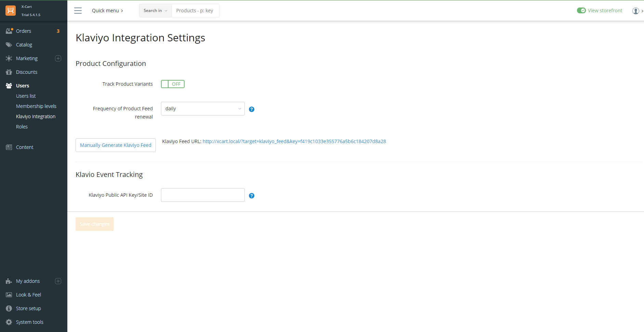644x332 pixels.
Task: Toggle the storefront status switch
Action: (x=581, y=11)
